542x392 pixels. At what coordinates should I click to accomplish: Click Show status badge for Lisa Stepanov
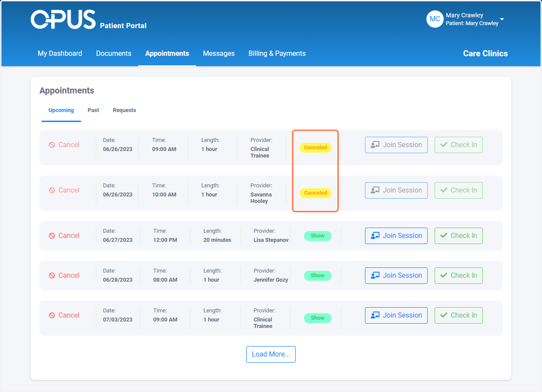tap(318, 236)
